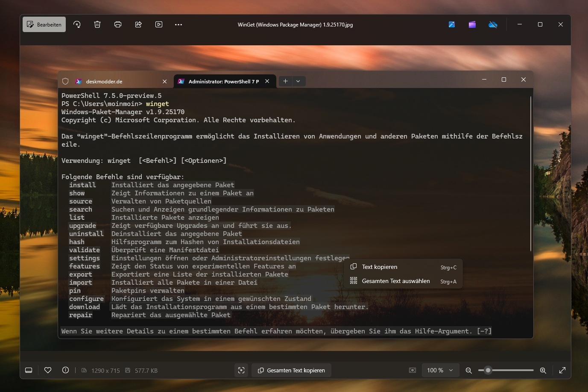Open the OneDrive cloud icon

pos(493,24)
